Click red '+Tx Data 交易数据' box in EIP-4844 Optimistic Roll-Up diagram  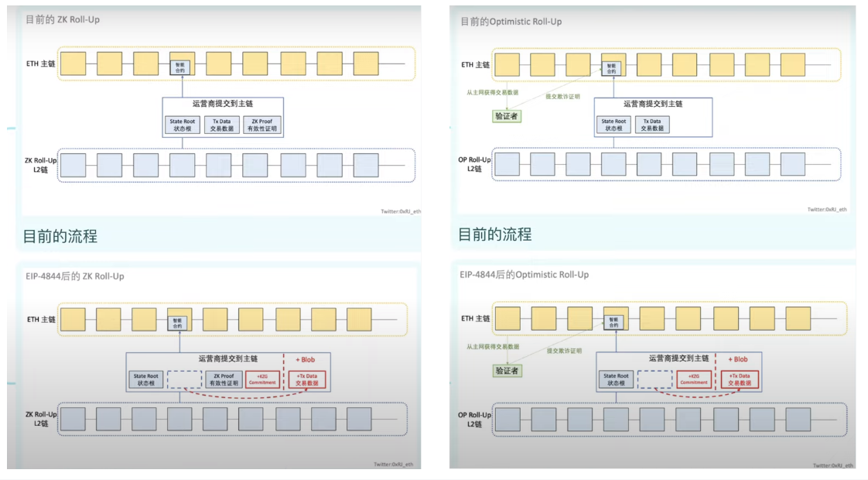[740, 379]
